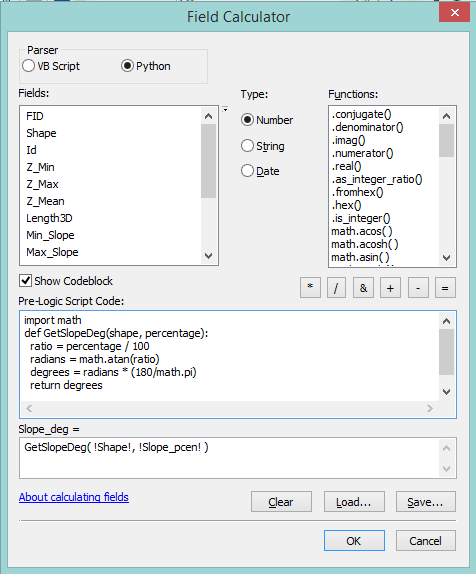Screen dimensions: 476x574
Task: Click the Functions list vertical scrollbar thumb
Action: coord(446,141)
